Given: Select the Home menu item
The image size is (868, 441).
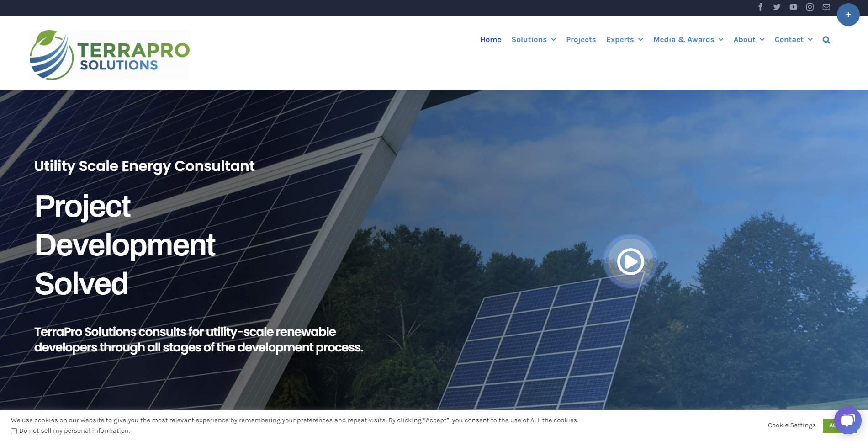Looking at the screenshot, I should [490, 39].
